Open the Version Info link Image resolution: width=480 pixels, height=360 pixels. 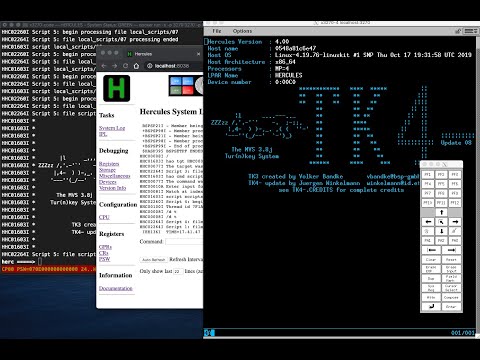[x=113, y=188]
